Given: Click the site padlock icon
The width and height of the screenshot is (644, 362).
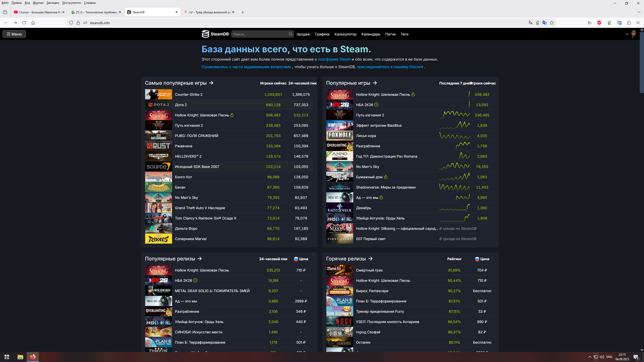Looking at the screenshot, I should click(78, 23).
